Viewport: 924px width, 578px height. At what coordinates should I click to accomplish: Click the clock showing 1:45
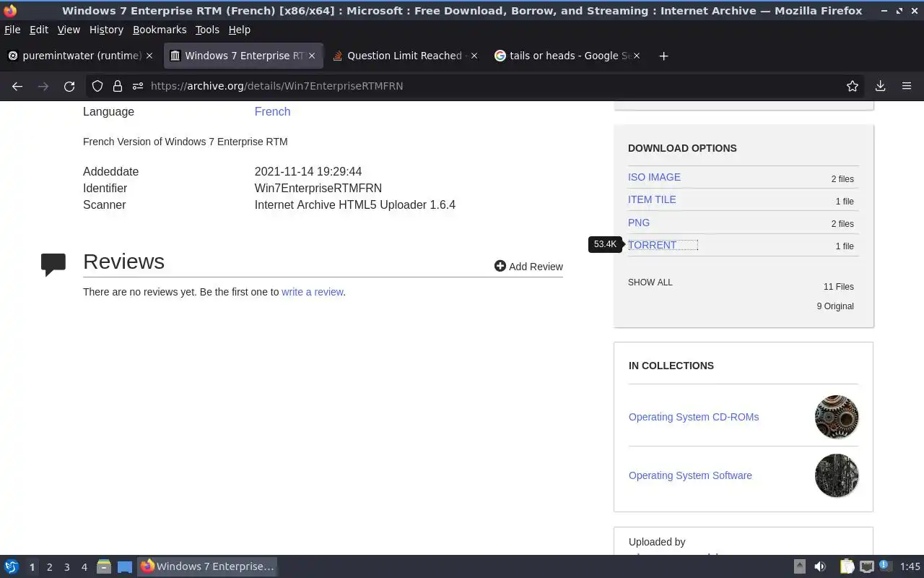[x=910, y=566]
